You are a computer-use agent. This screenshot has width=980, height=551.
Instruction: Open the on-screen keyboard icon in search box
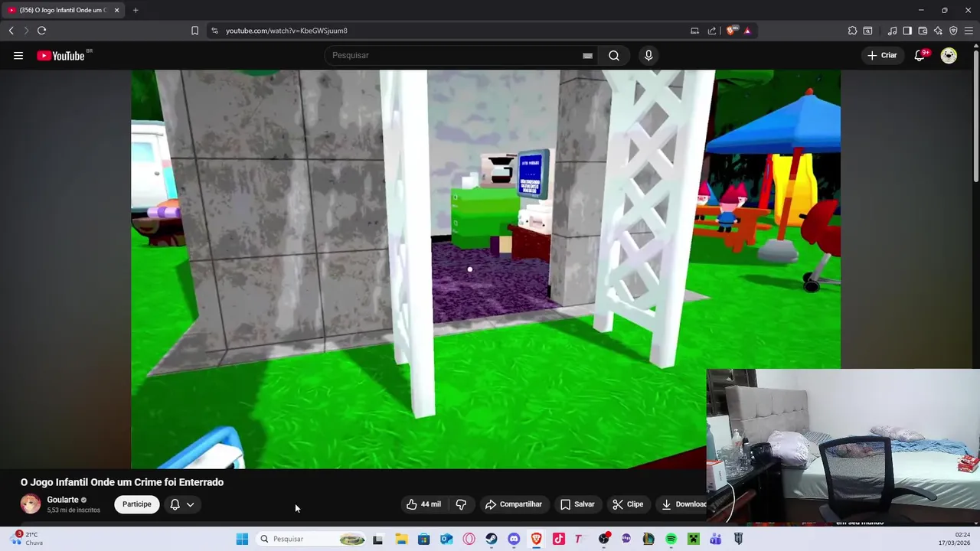click(587, 55)
